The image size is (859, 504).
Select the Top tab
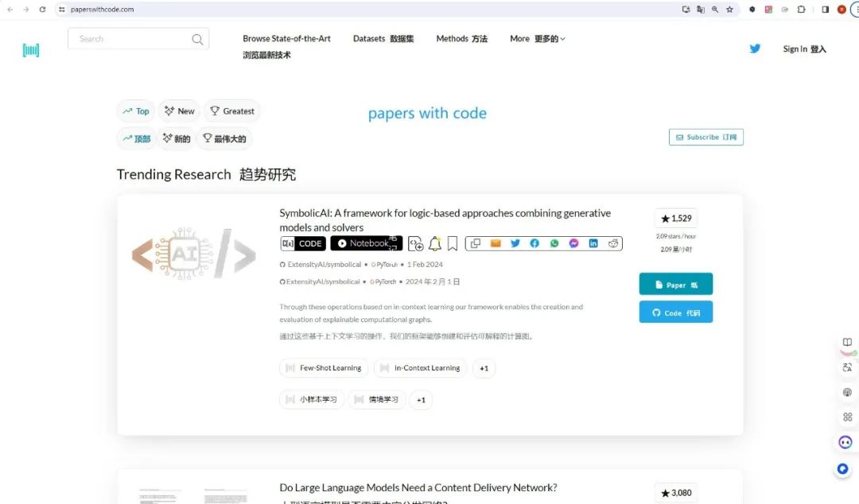click(x=136, y=111)
